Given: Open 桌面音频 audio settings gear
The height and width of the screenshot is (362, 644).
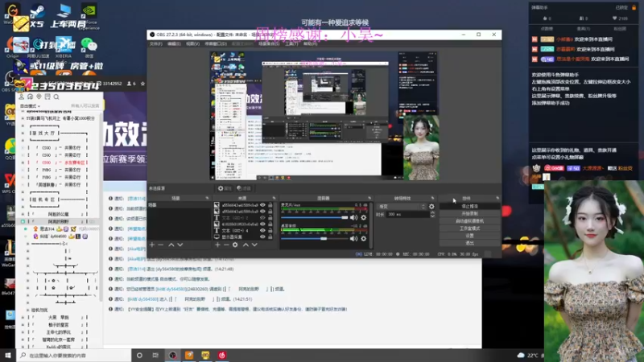Looking at the screenshot, I should [364, 238].
